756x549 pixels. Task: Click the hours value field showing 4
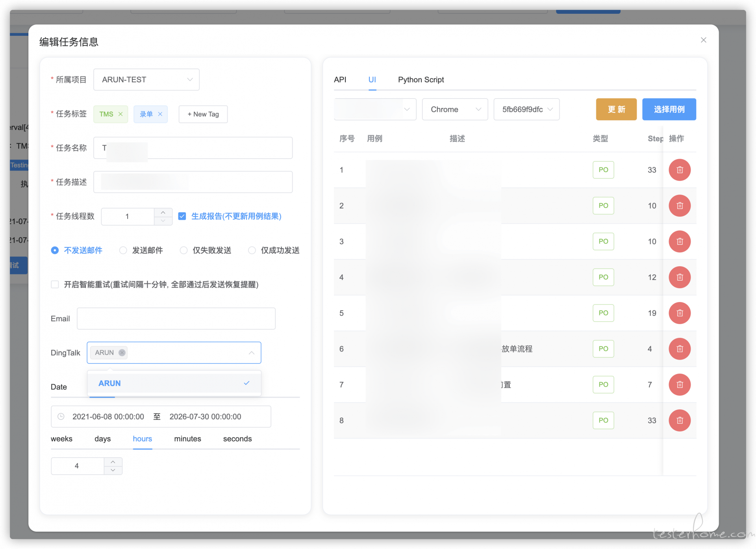(77, 466)
